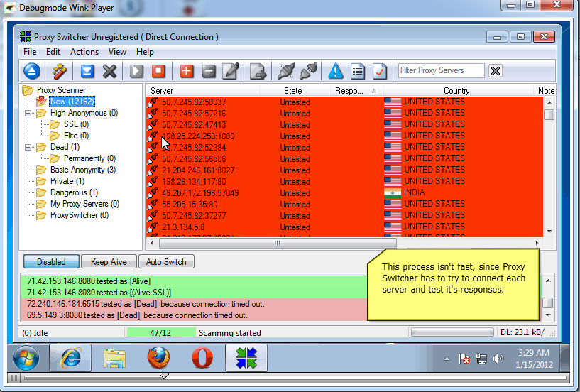
Task: Open the Windows Start orb
Action: click(x=26, y=359)
